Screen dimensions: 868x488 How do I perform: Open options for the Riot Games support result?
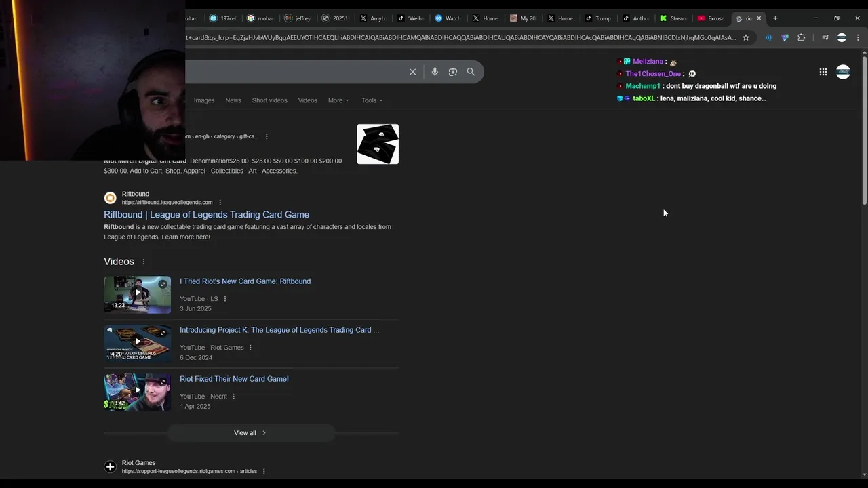click(264, 471)
